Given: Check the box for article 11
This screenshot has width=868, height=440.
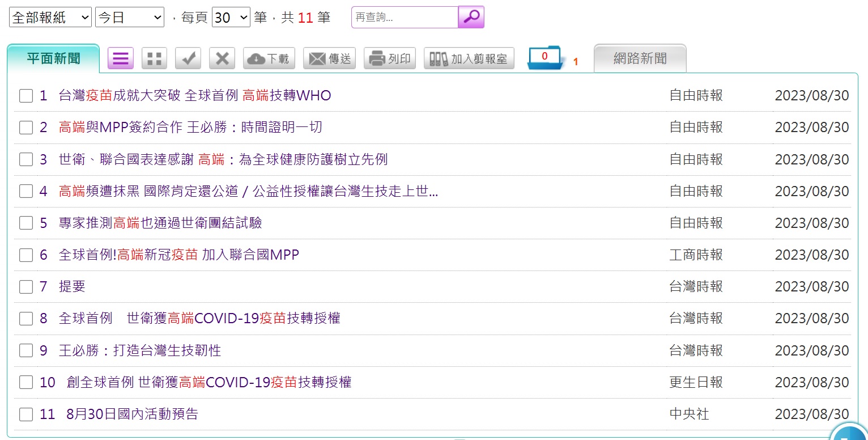Looking at the screenshot, I should [x=26, y=414].
